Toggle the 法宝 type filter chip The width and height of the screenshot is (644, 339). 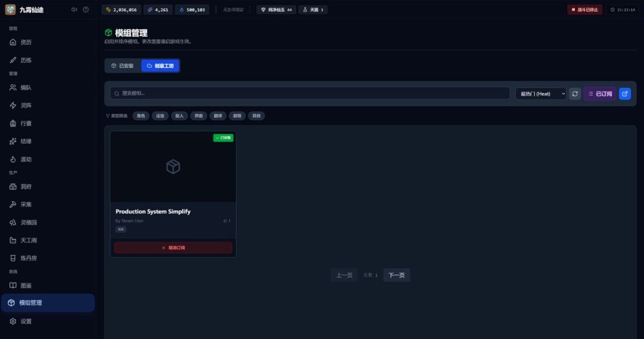160,116
